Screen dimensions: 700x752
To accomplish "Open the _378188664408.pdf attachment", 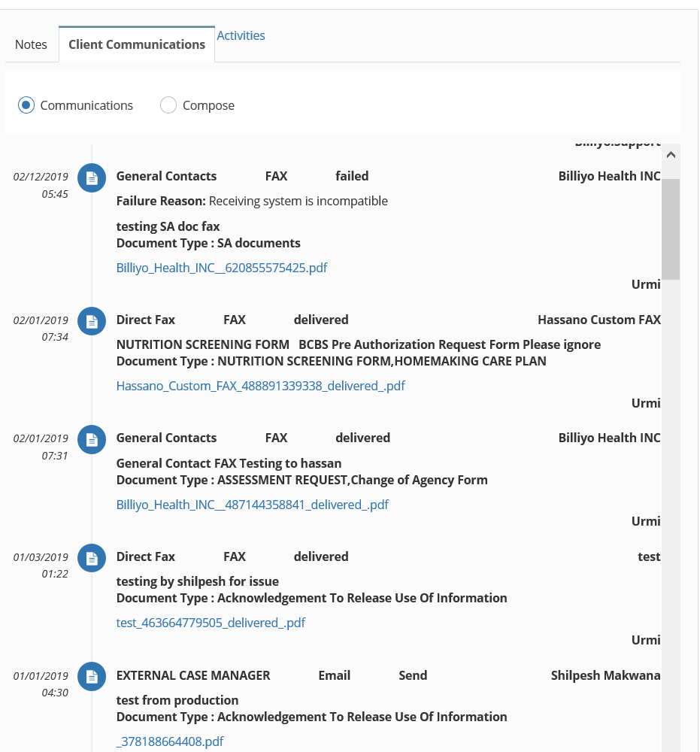I will [x=170, y=741].
